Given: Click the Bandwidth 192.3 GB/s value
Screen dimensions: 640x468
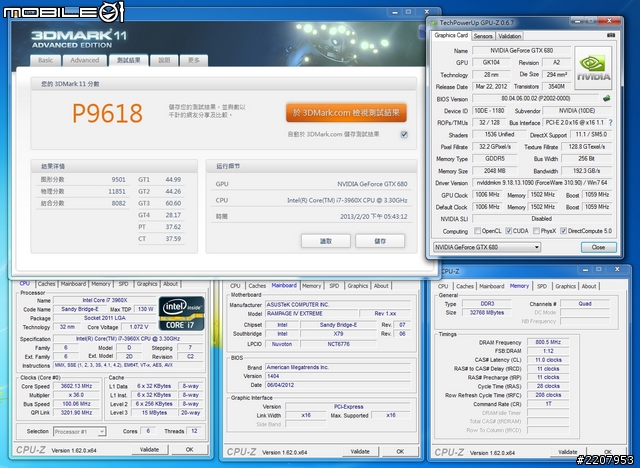Looking at the screenshot, I should (x=587, y=171).
